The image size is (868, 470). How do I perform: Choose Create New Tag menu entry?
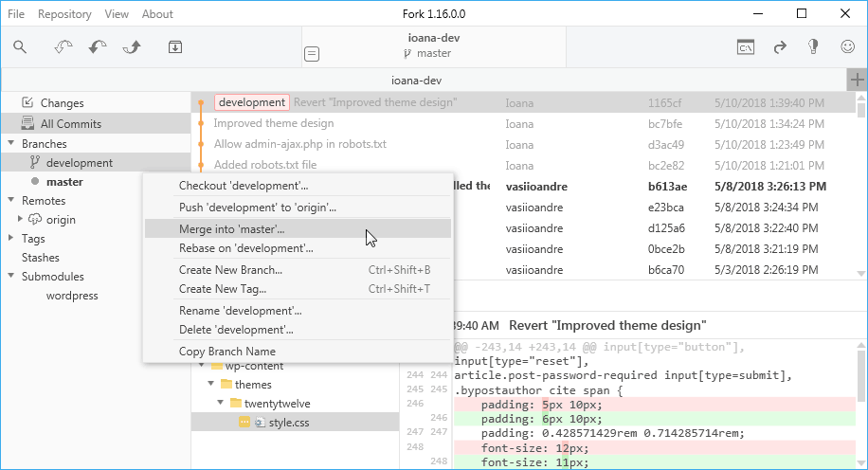click(298, 288)
